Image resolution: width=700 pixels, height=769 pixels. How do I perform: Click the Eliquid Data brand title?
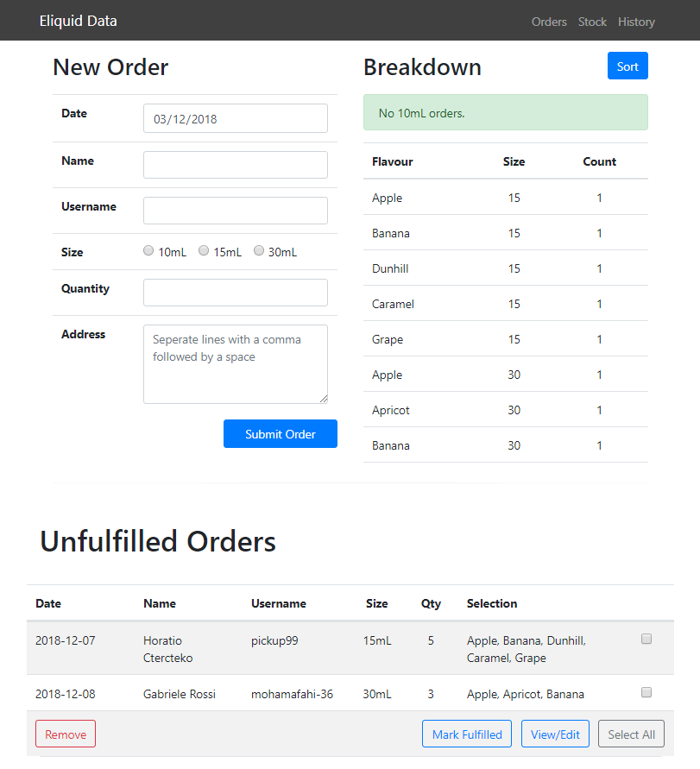(78, 21)
